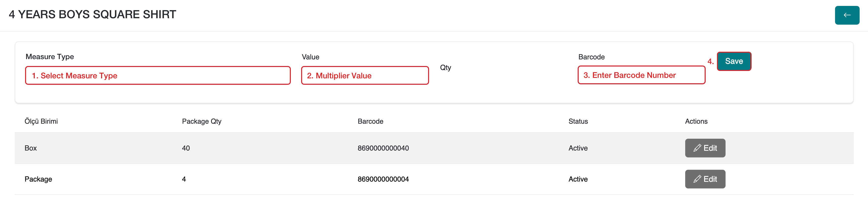Click the Barcode column header in the table
Image resolution: width=868 pixels, height=202 pixels.
[x=370, y=121]
